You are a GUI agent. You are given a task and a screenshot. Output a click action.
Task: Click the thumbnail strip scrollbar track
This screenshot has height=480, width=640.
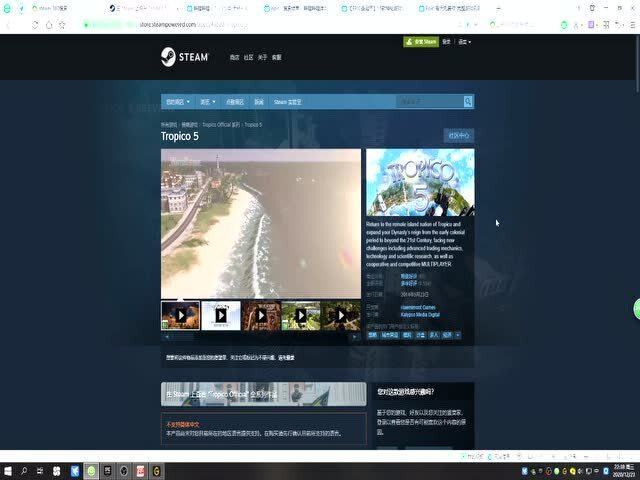[x=261, y=337]
